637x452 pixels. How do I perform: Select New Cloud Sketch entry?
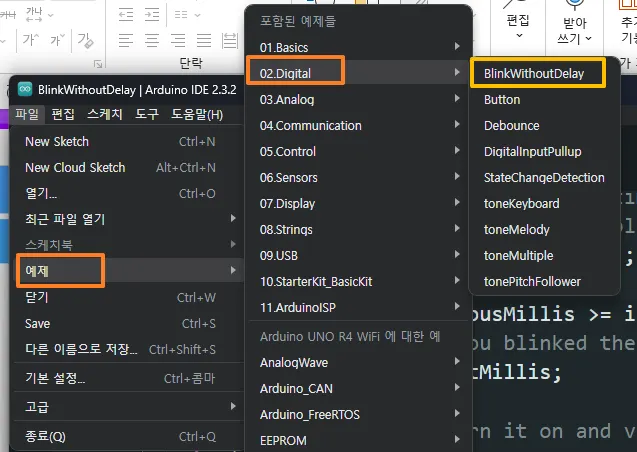[x=127, y=168]
